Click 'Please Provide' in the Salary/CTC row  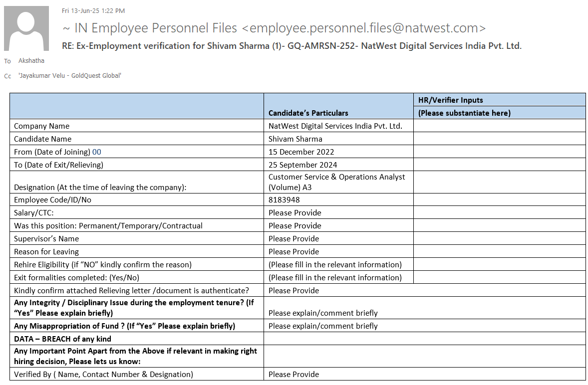click(295, 213)
